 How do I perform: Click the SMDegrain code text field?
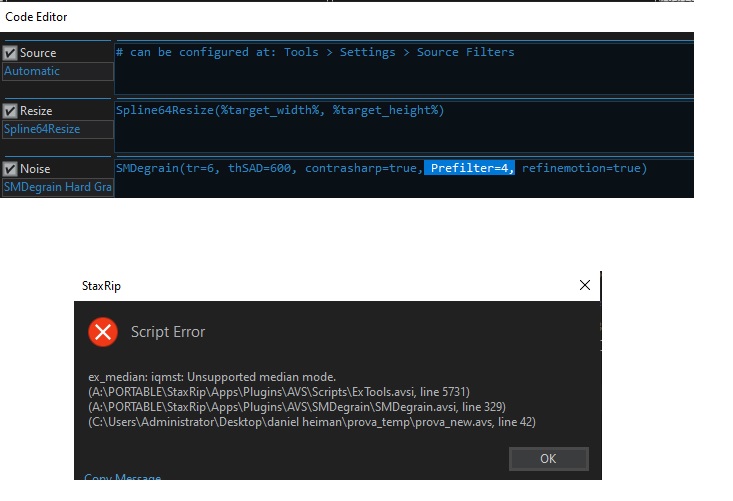[404, 178]
